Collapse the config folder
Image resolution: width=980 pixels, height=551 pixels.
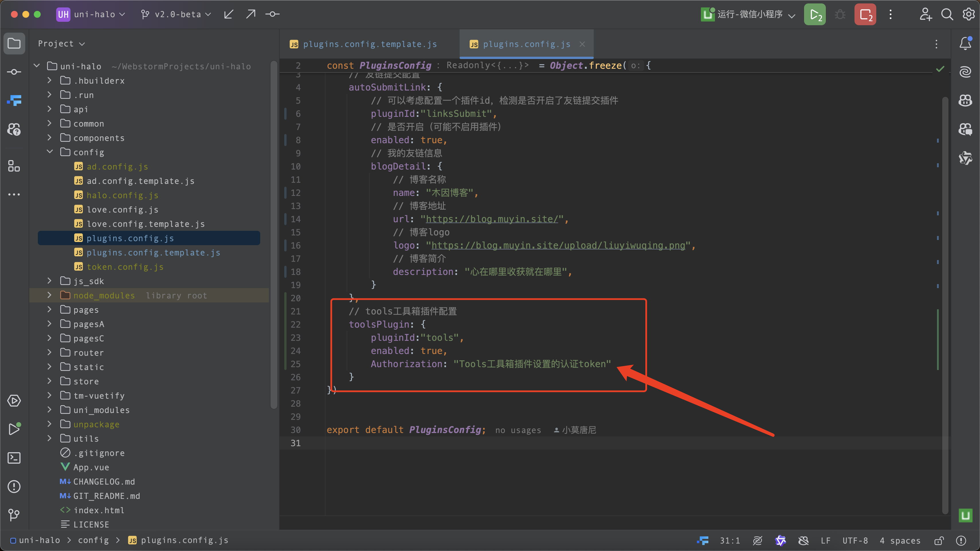[x=50, y=152]
